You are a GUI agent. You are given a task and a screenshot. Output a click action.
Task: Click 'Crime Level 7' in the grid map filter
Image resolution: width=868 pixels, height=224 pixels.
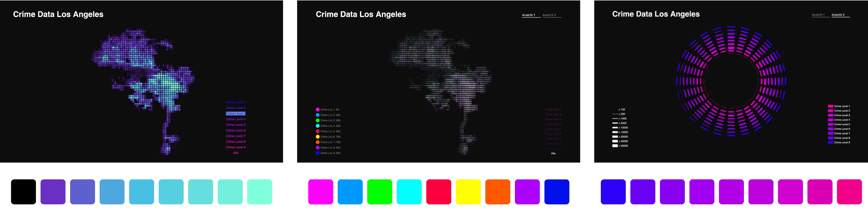236,136
